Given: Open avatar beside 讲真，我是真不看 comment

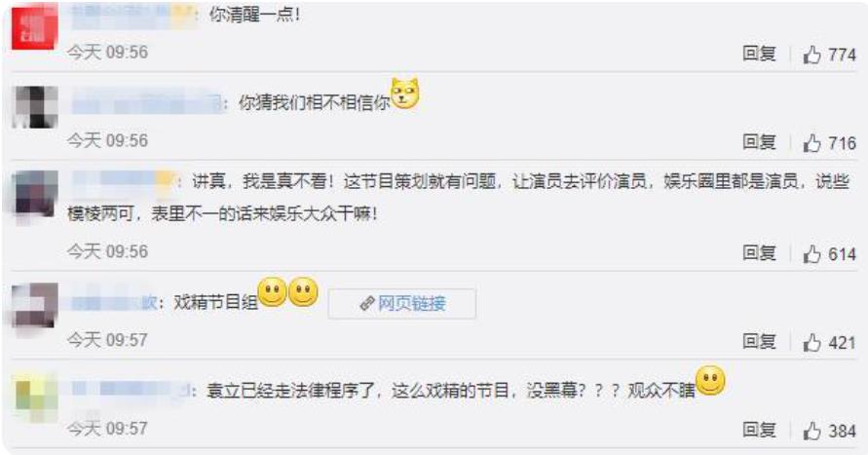Looking at the screenshot, I should click(x=35, y=196).
